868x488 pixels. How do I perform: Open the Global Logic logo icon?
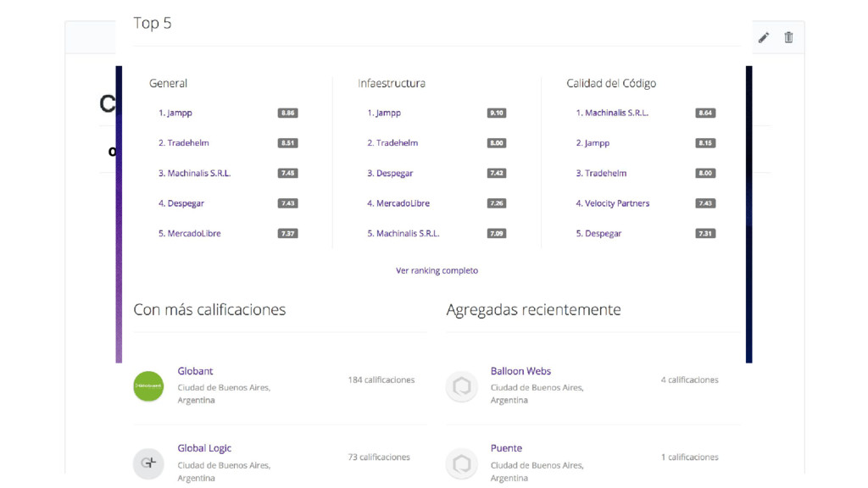click(x=148, y=463)
